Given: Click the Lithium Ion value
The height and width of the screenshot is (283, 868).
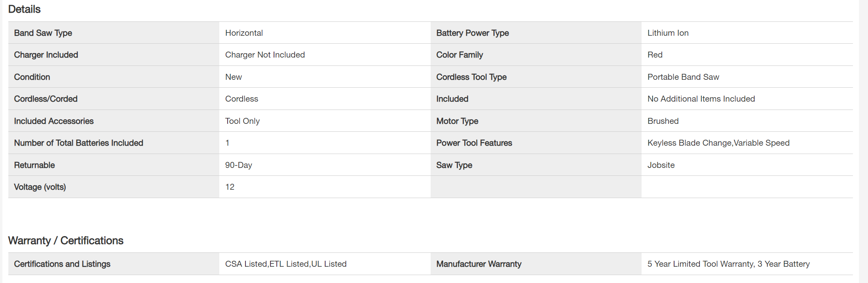Looking at the screenshot, I should pos(668,33).
